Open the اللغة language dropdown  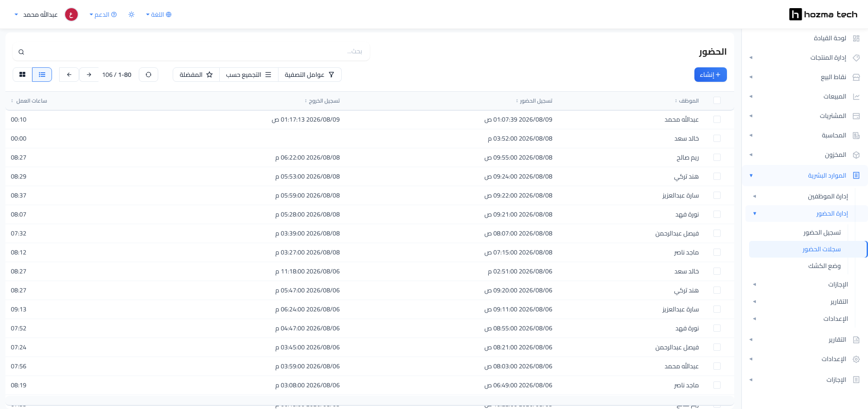[x=159, y=14]
